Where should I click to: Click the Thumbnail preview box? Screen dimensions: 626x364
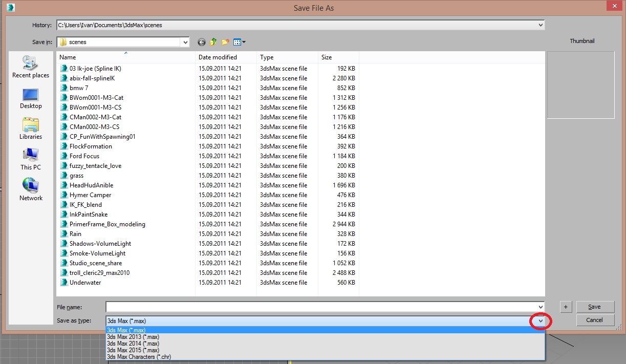[x=580, y=85]
